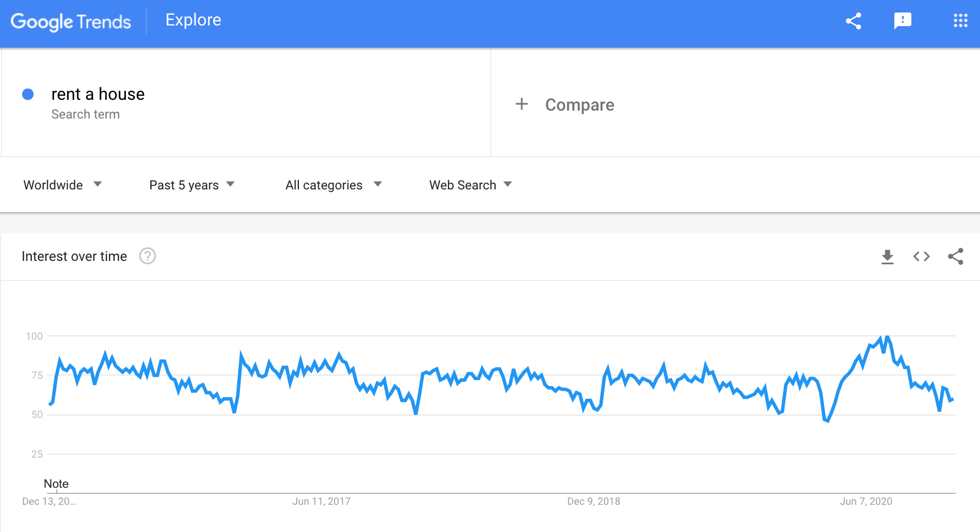Click the Note marker on the timeline
The height and width of the screenshot is (532, 980).
point(56,484)
